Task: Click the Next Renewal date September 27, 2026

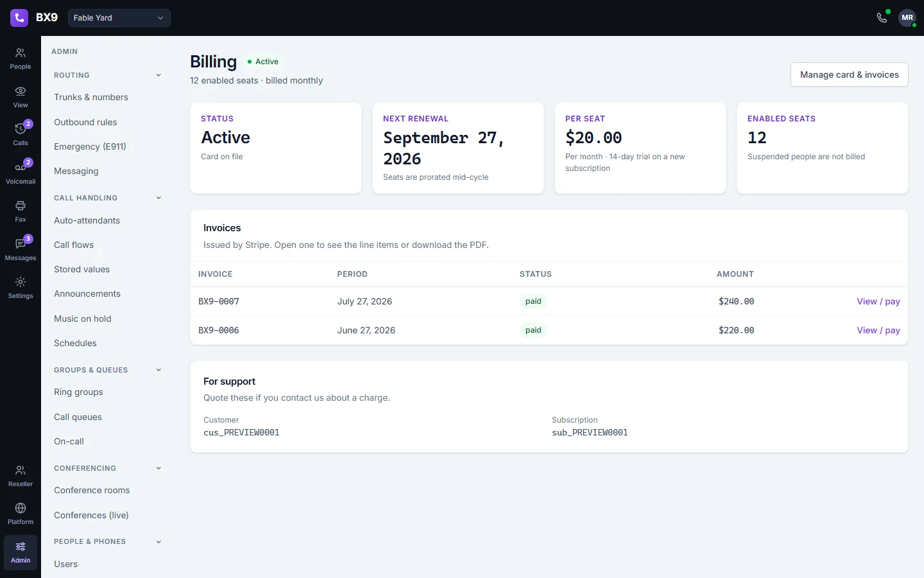Action: 443,148
